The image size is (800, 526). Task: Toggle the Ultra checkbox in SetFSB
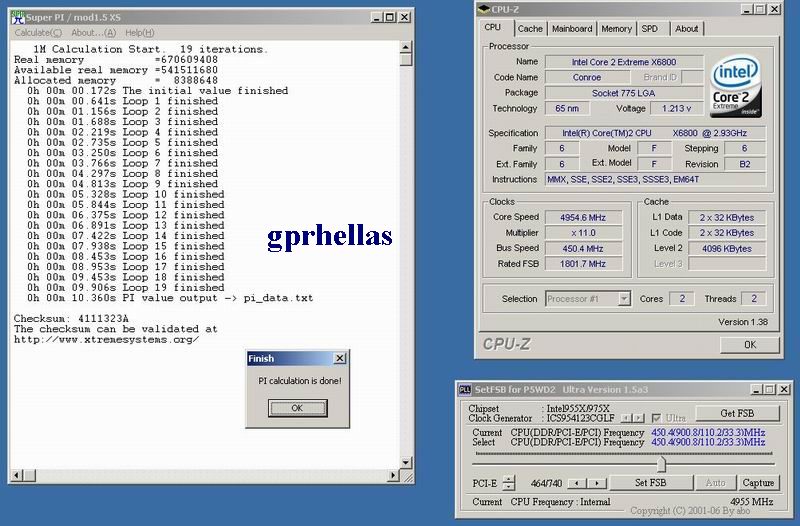coord(656,418)
